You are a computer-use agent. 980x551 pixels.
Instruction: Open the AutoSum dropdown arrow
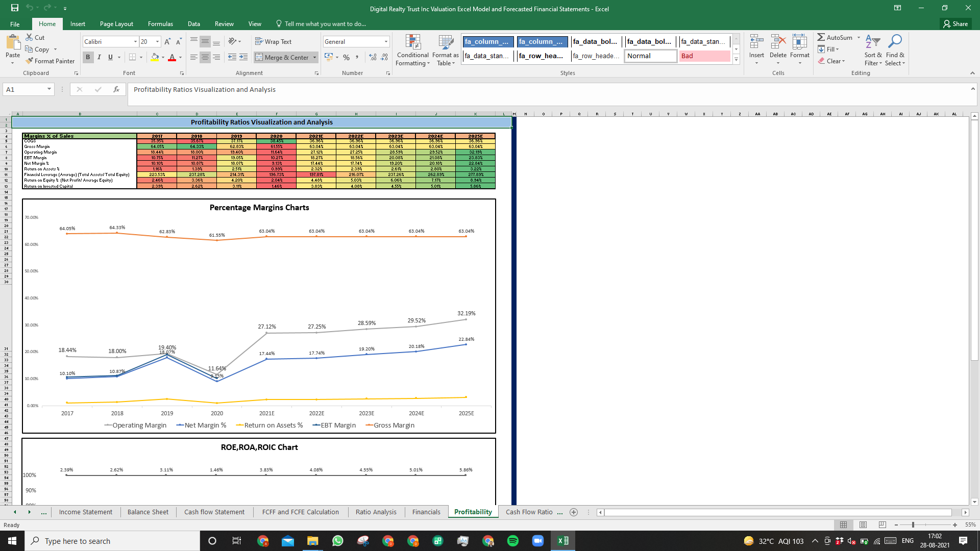point(859,38)
